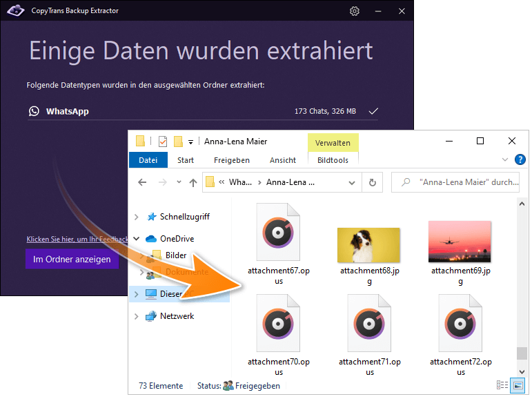Select the dog thumbnail attachment68.jpg
532x399 pixels.
[x=368, y=245]
